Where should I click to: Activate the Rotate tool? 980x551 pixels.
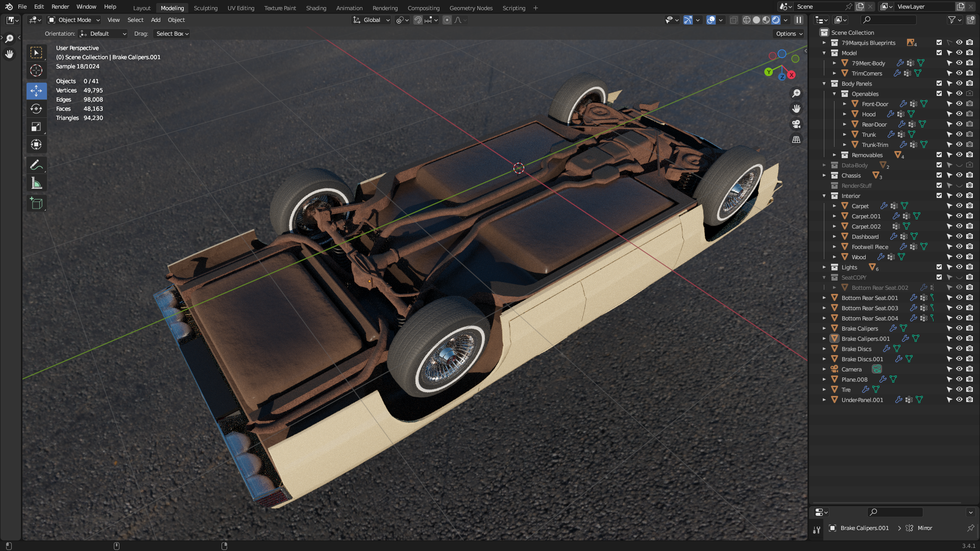coord(36,109)
